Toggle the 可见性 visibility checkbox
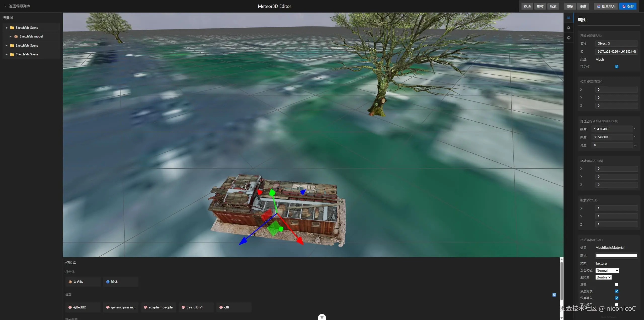 tap(617, 67)
